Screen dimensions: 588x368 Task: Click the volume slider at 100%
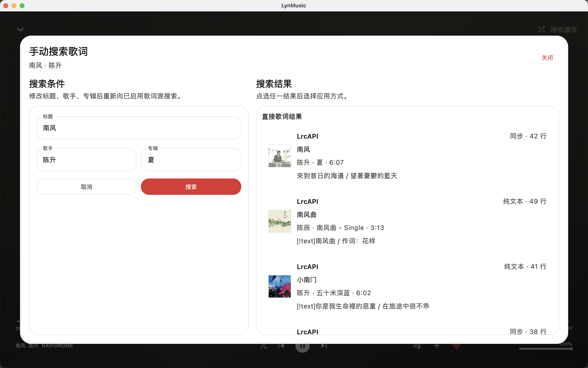546,349
